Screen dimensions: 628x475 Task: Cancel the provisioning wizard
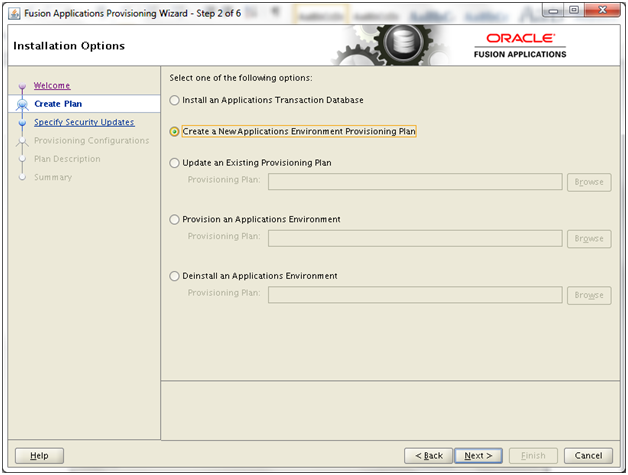tap(588, 455)
